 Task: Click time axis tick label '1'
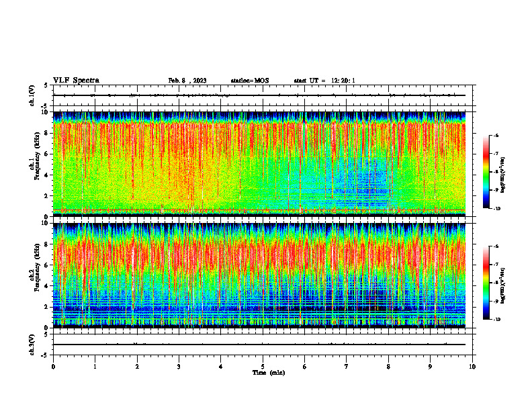(x=95, y=367)
